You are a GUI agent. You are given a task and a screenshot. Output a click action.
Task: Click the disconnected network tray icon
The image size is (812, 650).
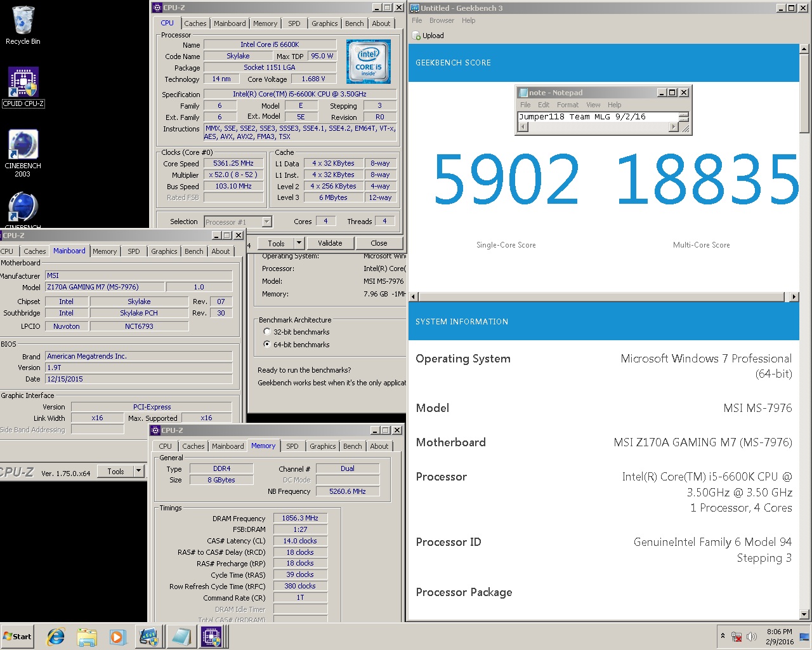click(737, 637)
